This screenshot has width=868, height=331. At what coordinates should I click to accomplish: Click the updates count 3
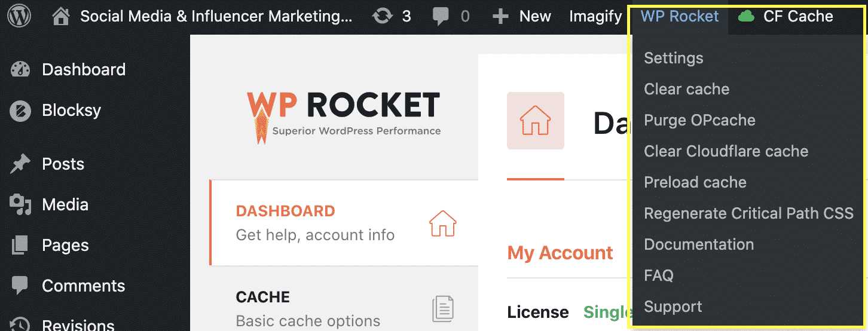click(x=407, y=17)
